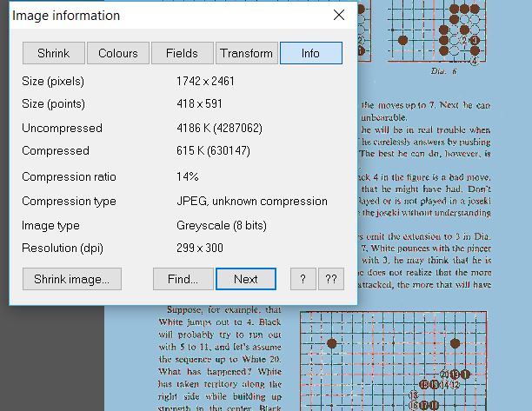532x411 pixels.
Task: Click the JPEG, unknown compression value
Action: click(251, 201)
